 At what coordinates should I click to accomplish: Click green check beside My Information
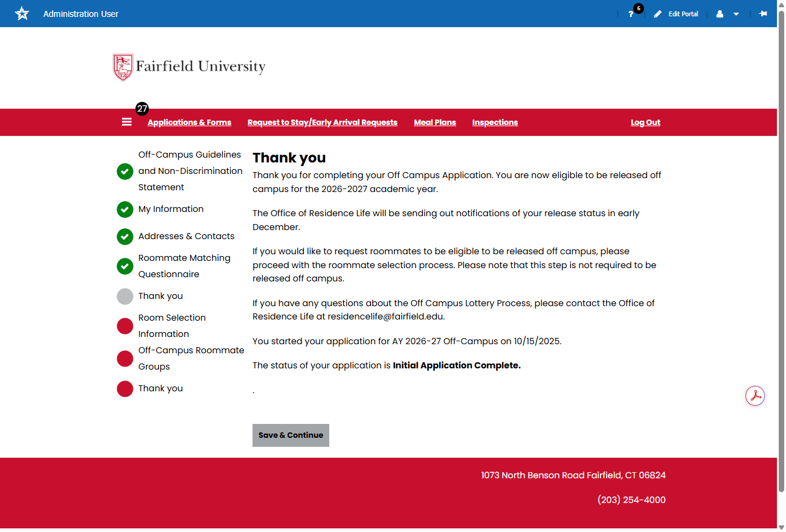click(125, 210)
